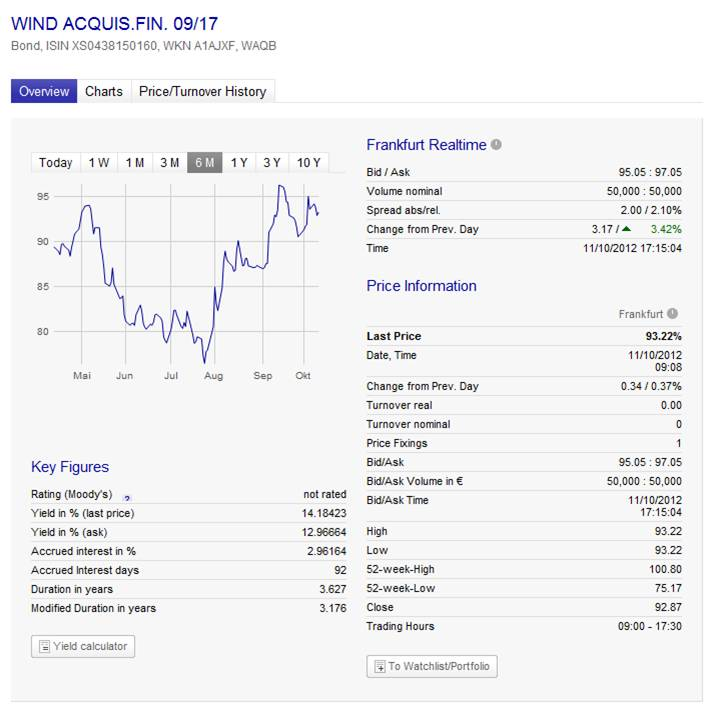
Task: Set chart range to 1 M
Action: [x=135, y=163]
